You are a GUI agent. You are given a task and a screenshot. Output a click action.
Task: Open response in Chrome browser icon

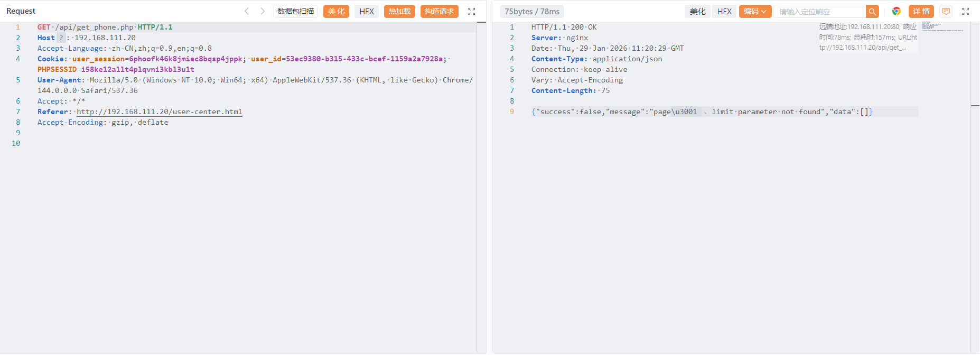pyautogui.click(x=897, y=11)
